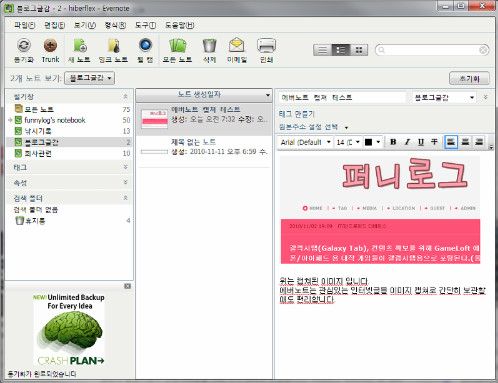
Task: Click the reset button at right of the view bar
Action: point(469,79)
